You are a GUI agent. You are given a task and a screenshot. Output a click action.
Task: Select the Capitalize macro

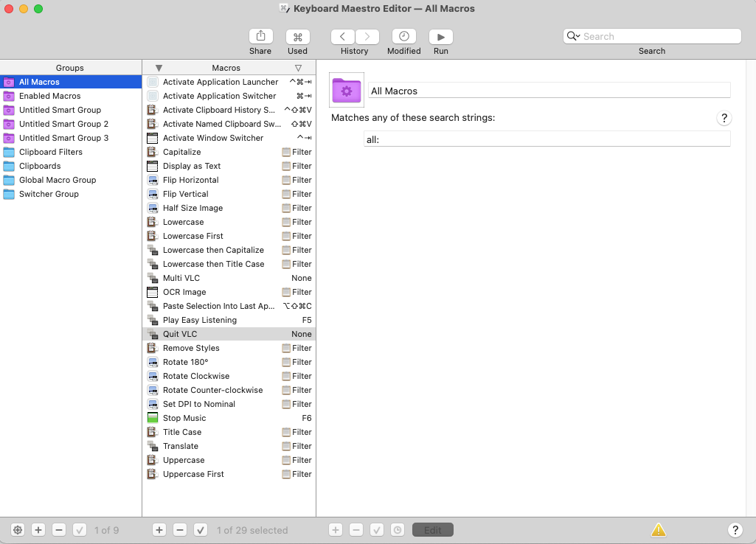(229, 152)
